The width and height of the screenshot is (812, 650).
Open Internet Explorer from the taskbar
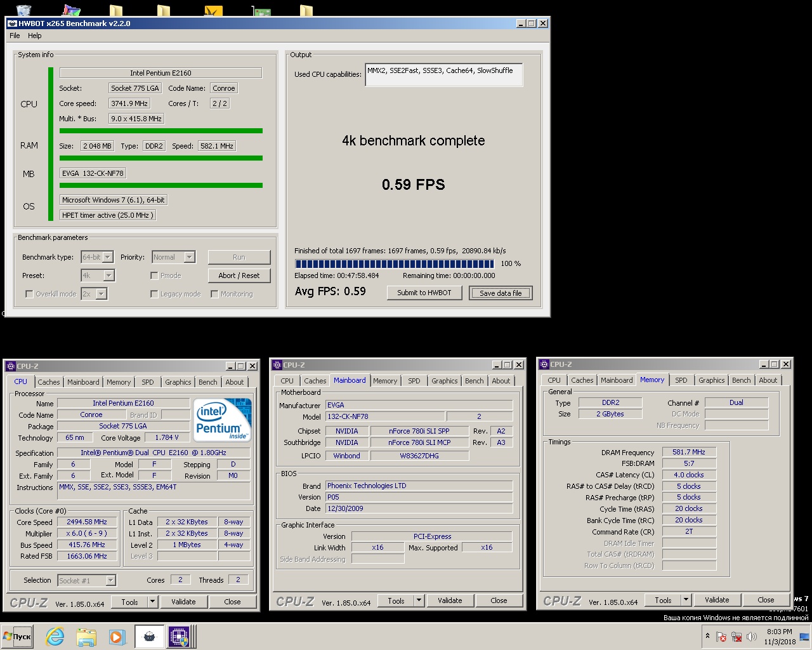pos(55,637)
